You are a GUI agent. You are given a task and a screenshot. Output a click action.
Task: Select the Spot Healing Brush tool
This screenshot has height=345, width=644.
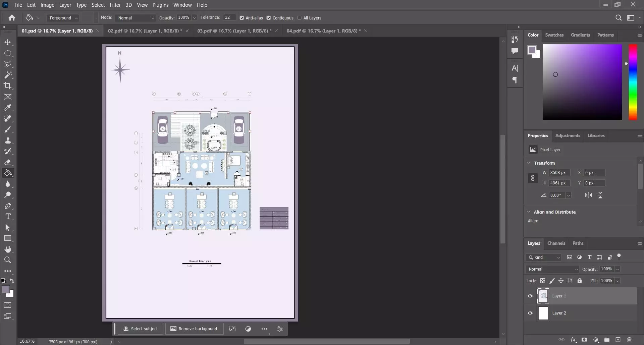8,118
